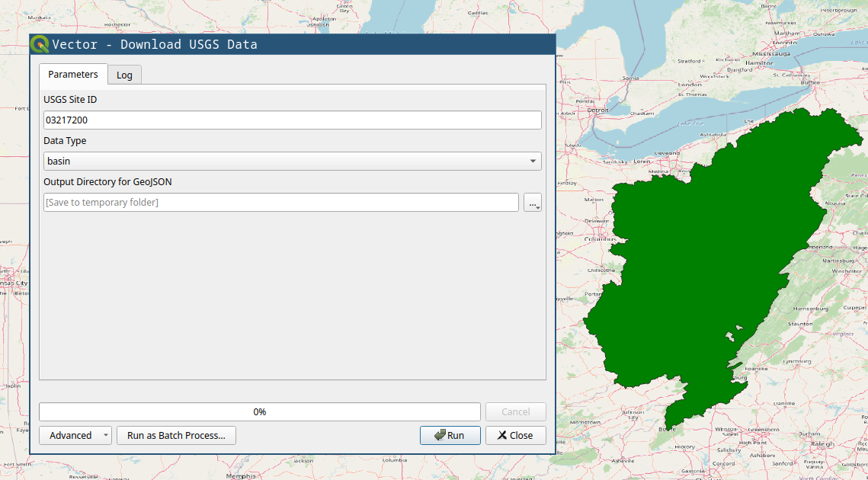Open the Run as Batch Process dialog
The height and width of the screenshot is (480, 868).
pyautogui.click(x=175, y=435)
